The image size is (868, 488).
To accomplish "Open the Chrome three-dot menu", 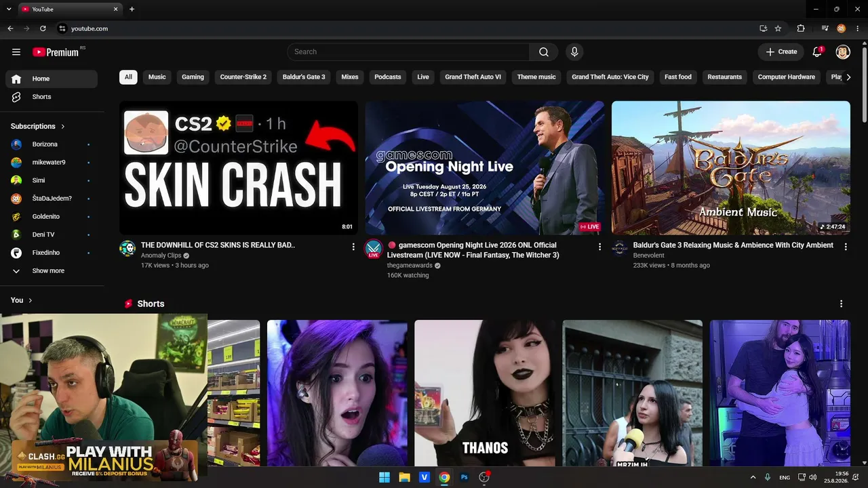I will pos(857,28).
